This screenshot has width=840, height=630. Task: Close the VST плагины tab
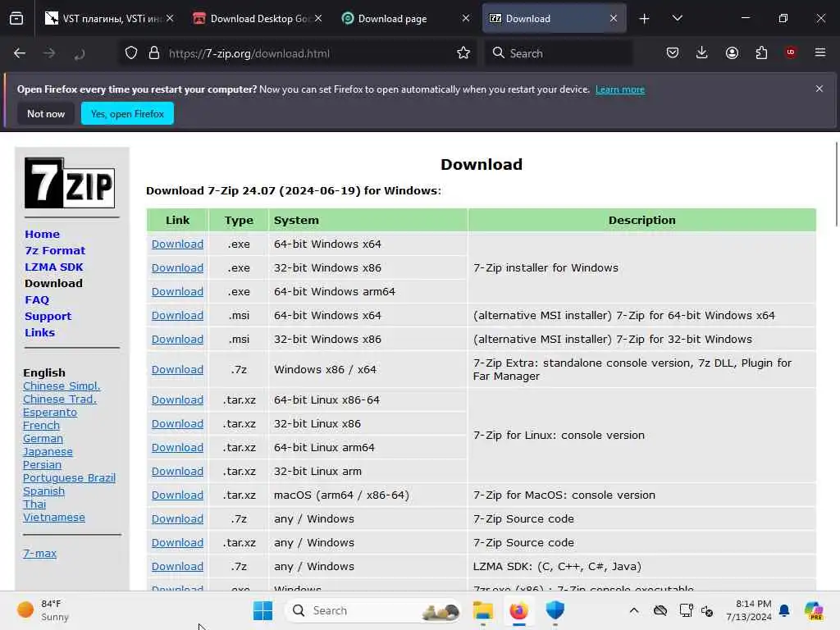coord(170,18)
